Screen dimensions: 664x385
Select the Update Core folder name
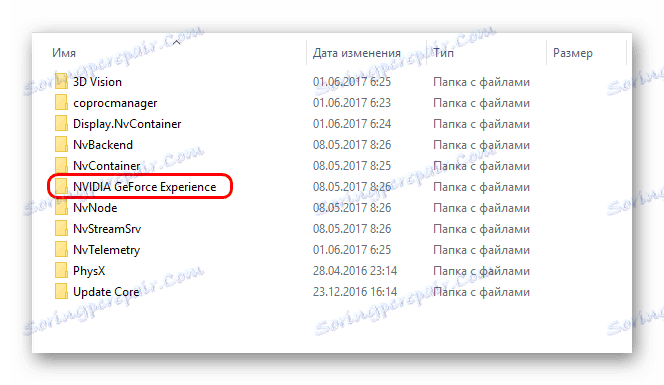pos(106,292)
